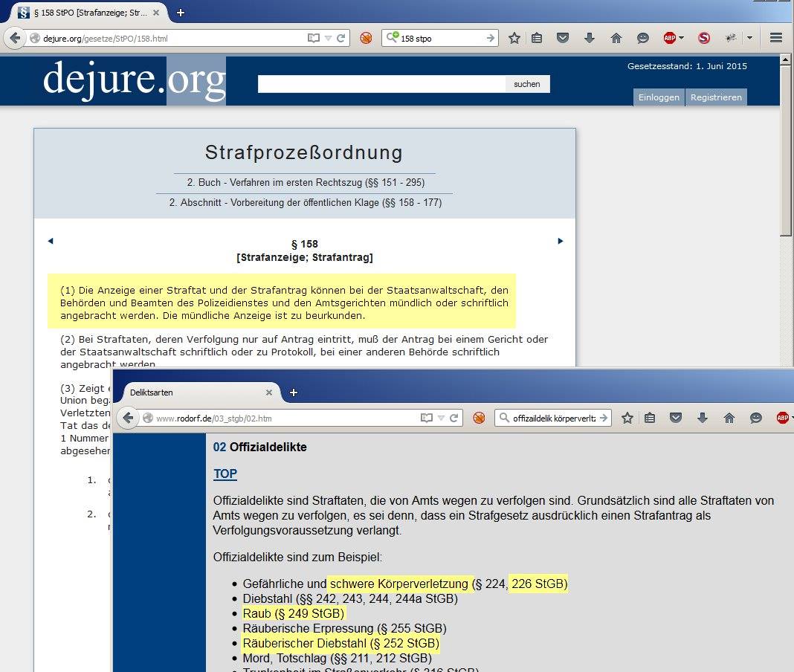This screenshot has width=794, height=672.
Task: Open the Firefox hamburger menu in upper window
Action: pyautogui.click(x=775, y=38)
